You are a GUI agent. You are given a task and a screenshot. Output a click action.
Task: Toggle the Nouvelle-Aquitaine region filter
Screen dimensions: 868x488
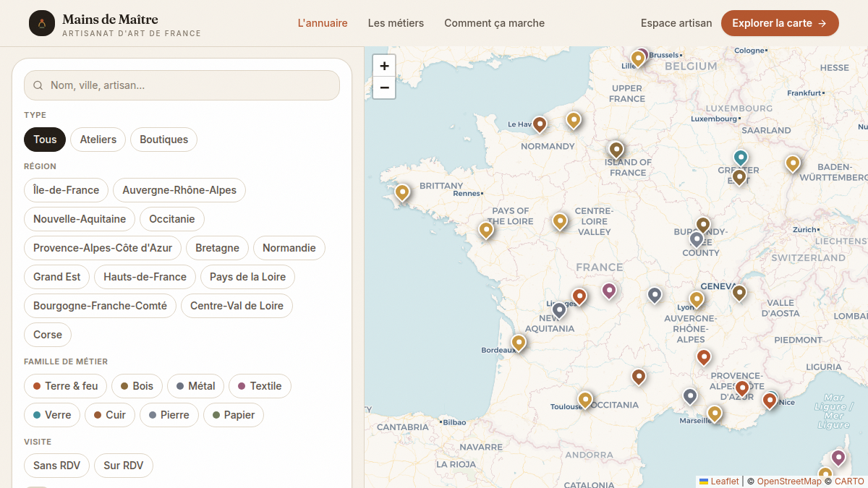pos(80,219)
